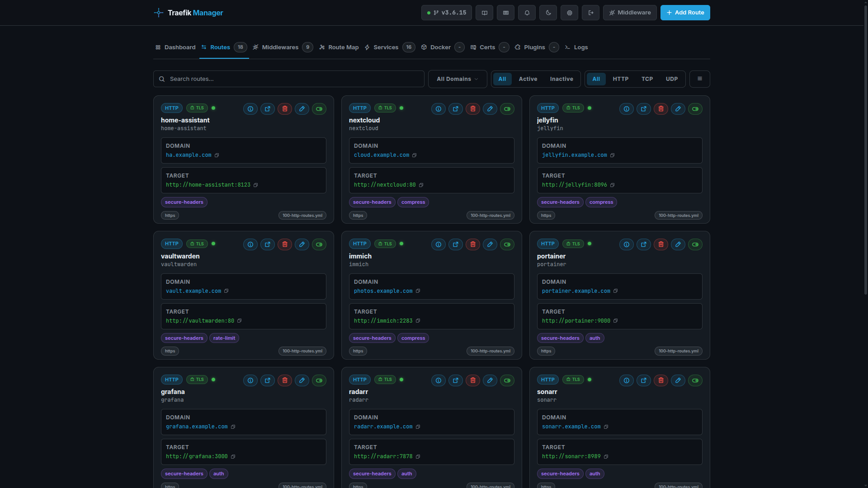Click the compress tag on immich
The width and height of the screenshot is (868, 488).
pyautogui.click(x=413, y=338)
